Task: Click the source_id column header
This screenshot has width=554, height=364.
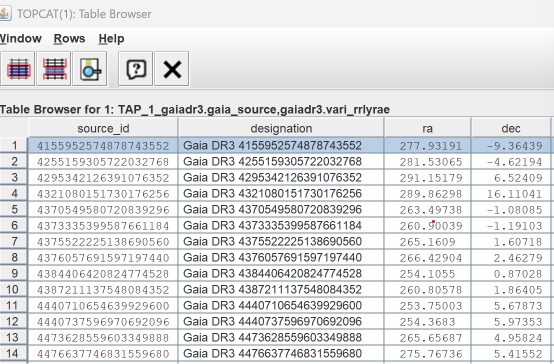Action: coord(103,128)
